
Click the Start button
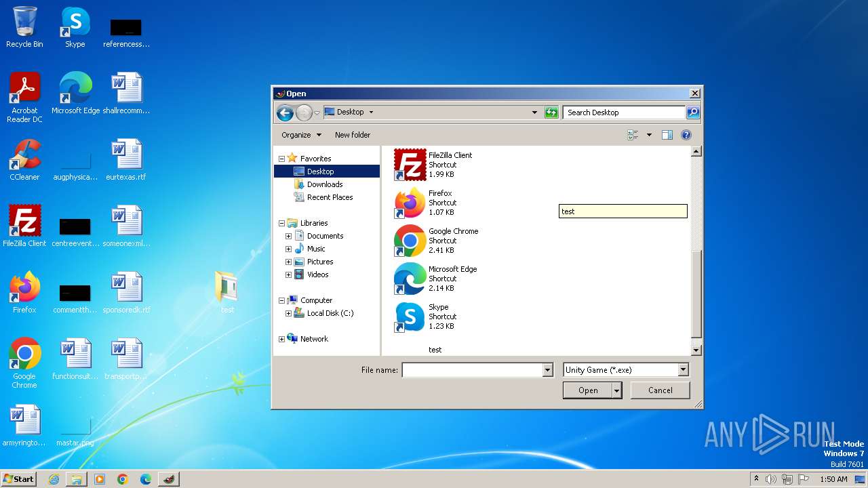tap(18, 479)
